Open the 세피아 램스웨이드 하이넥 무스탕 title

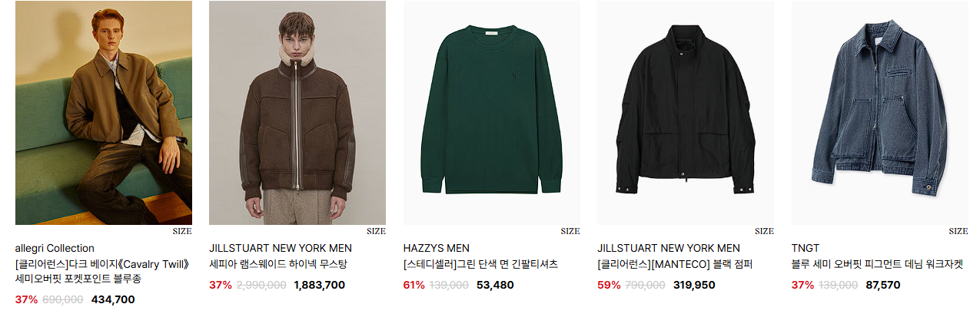(277, 264)
